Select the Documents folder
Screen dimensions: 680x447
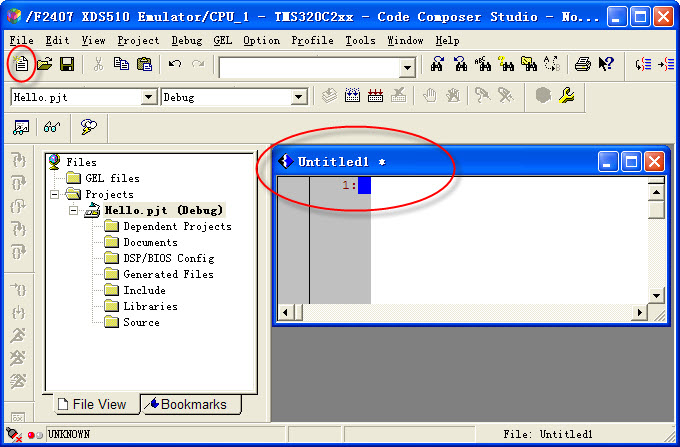tap(141, 242)
